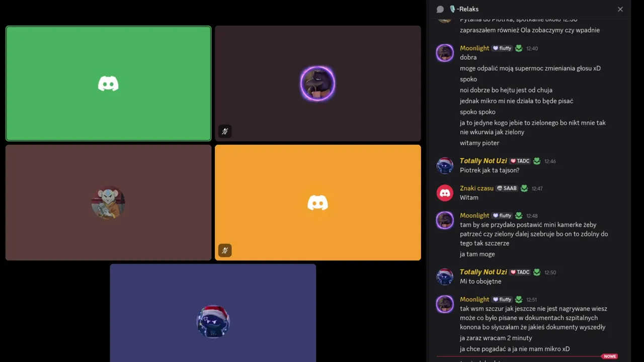Click message 'noi dobrze bo hejtu jest od chuja'

pyautogui.click(x=506, y=90)
